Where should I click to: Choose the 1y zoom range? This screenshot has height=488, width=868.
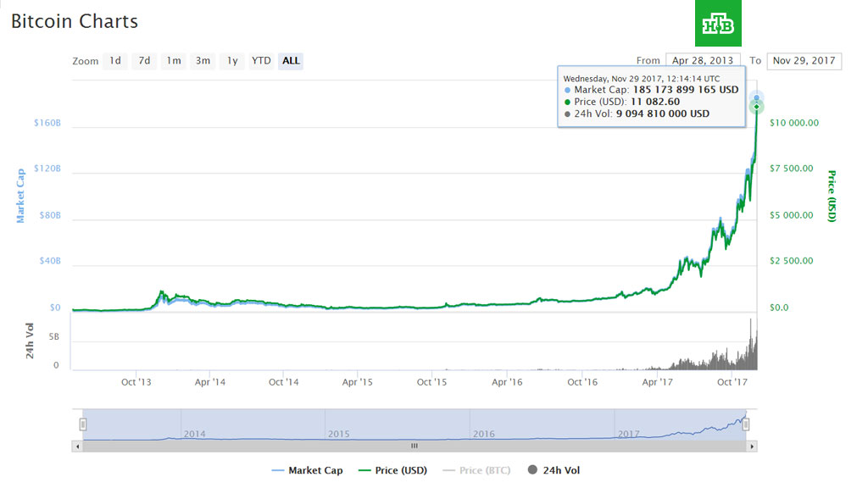click(x=231, y=61)
